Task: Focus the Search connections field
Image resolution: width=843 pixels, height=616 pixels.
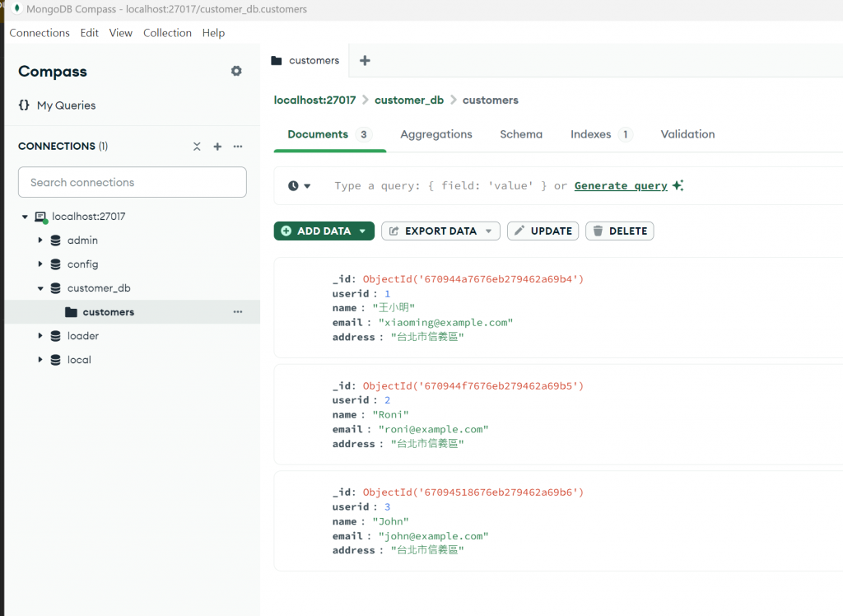Action: coord(133,182)
